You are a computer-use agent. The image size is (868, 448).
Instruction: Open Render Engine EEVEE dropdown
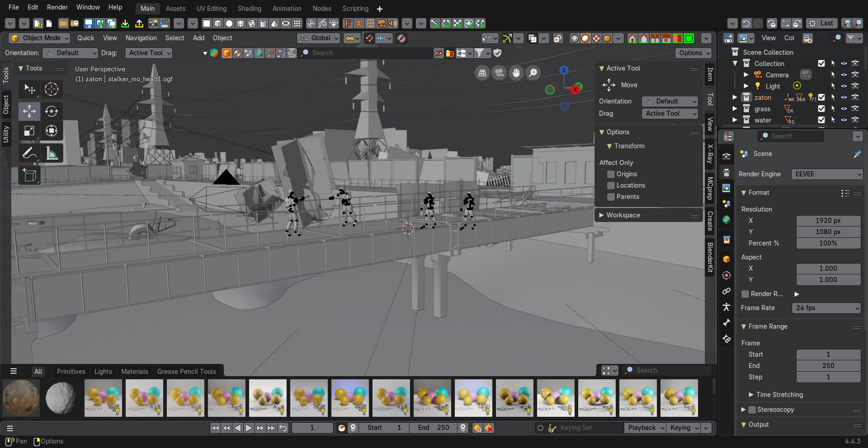(827, 174)
